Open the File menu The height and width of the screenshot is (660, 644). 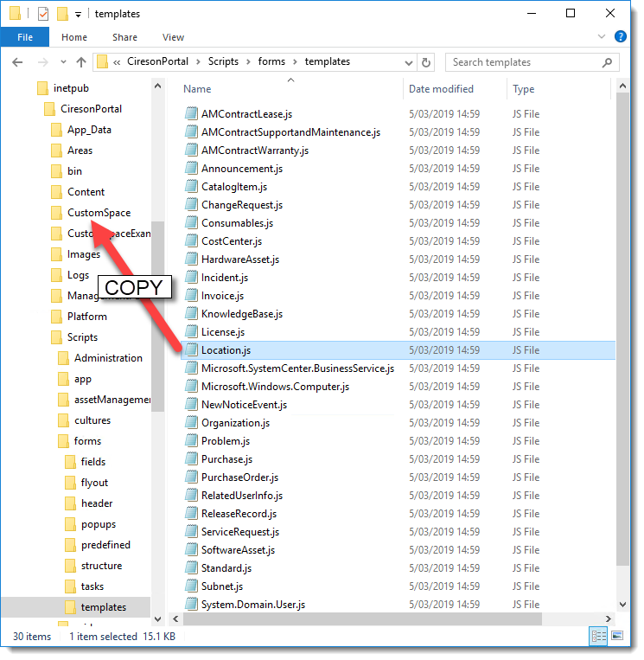coord(25,37)
